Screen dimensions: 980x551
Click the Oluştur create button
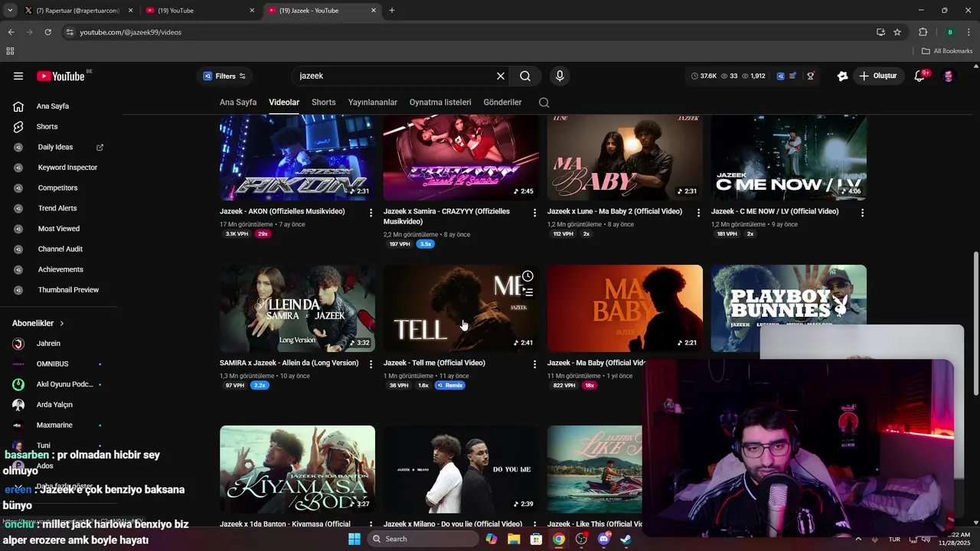pyautogui.click(x=878, y=76)
